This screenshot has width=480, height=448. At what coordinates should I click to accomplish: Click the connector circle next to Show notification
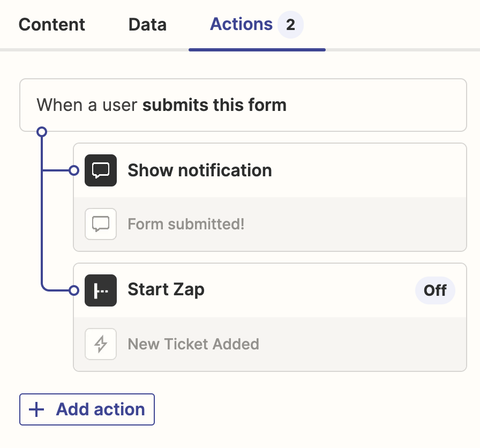(74, 170)
